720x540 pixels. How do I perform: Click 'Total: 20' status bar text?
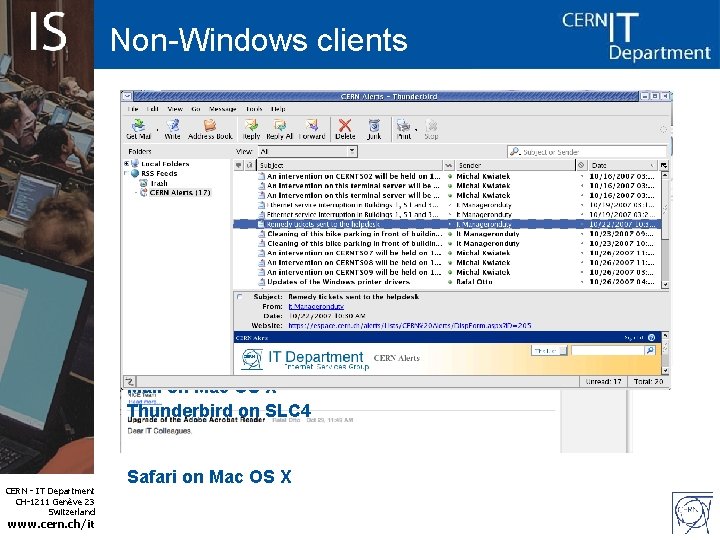pyautogui.click(x=648, y=382)
